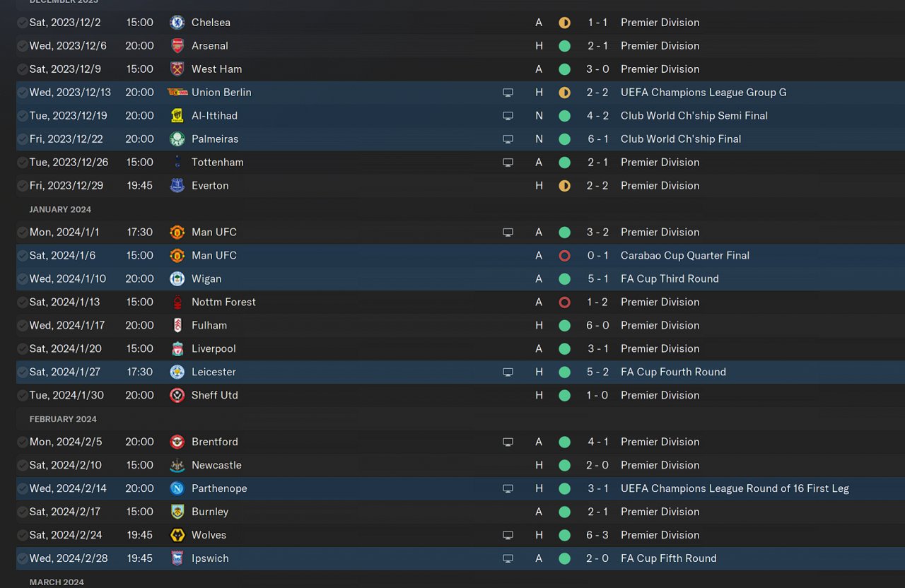Open UEFA Champions League Round of 16 First Leg
The width and height of the screenshot is (905, 588).
(x=735, y=489)
